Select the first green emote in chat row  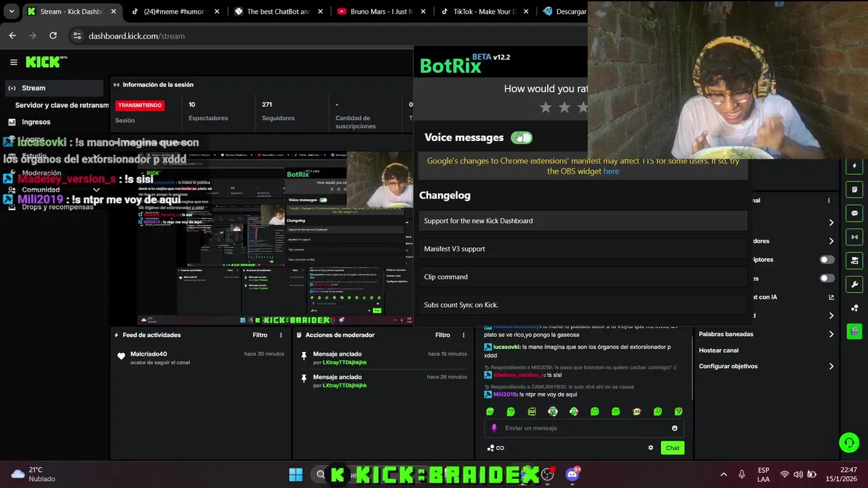(x=490, y=411)
